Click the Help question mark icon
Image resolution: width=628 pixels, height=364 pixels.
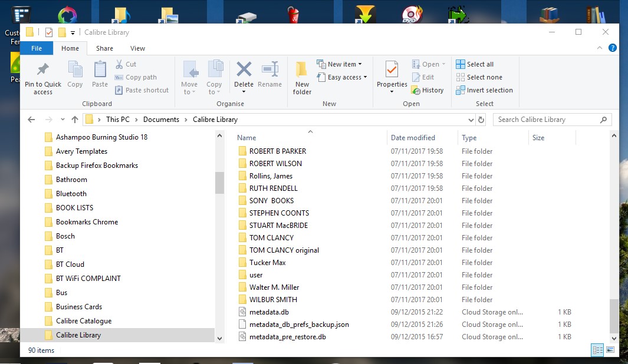pyautogui.click(x=613, y=48)
